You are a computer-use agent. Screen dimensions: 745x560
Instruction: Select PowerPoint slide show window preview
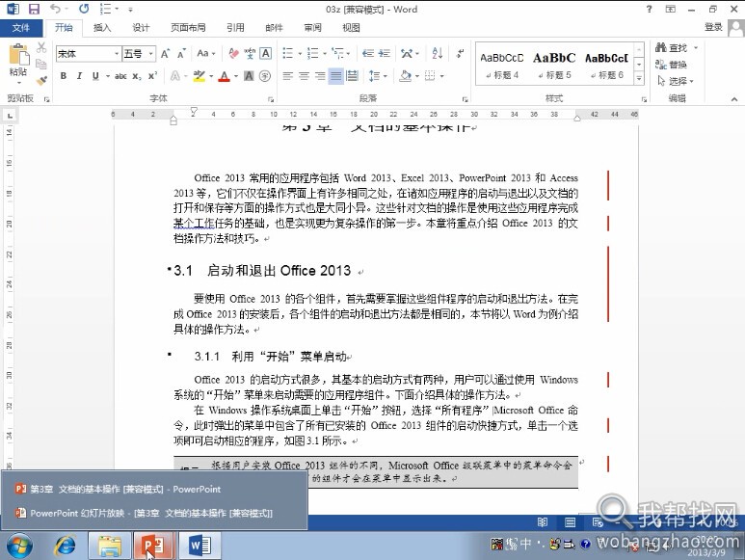point(154,513)
